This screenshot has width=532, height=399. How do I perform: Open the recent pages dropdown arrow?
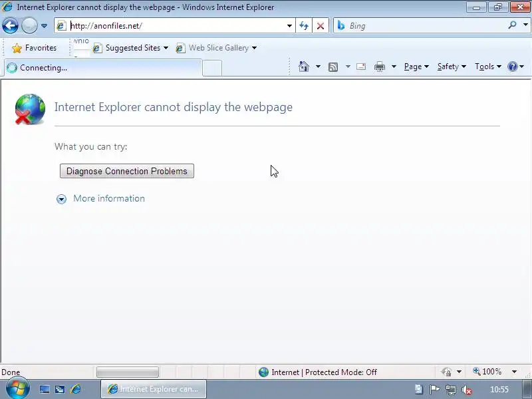pyautogui.click(x=44, y=26)
